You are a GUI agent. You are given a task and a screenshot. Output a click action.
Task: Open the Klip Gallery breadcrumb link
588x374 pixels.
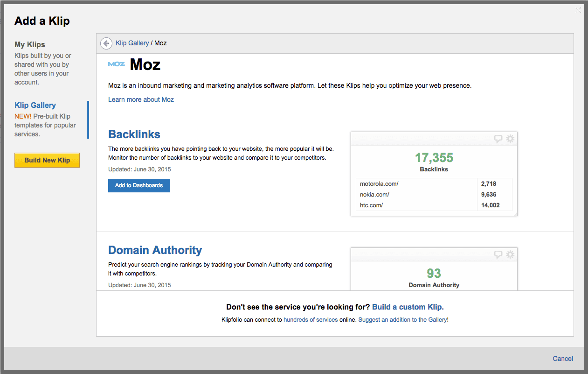[x=132, y=43]
